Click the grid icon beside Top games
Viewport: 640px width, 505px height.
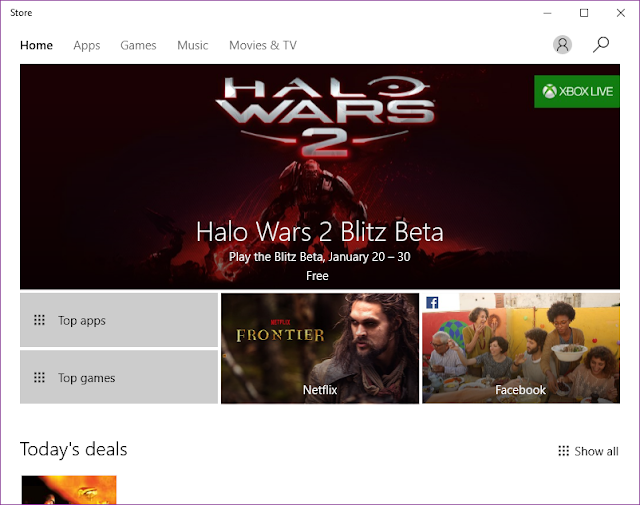[39, 377]
